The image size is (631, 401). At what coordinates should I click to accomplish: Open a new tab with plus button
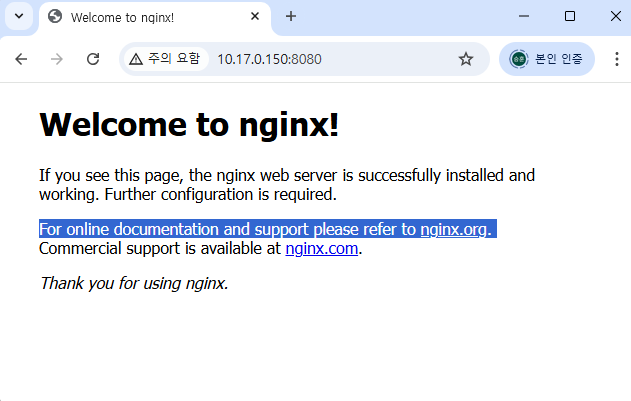coord(291,17)
